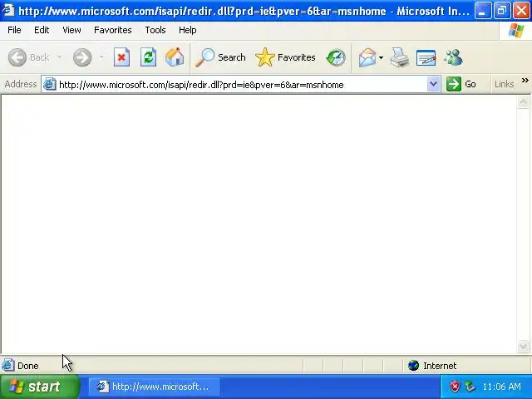Expand the address bar dropdown list

coord(433,84)
